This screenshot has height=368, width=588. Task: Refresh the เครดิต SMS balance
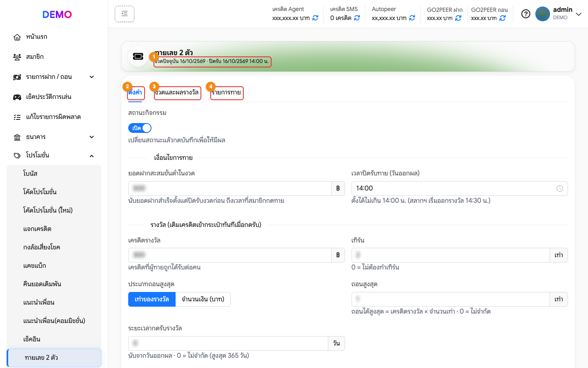point(357,18)
